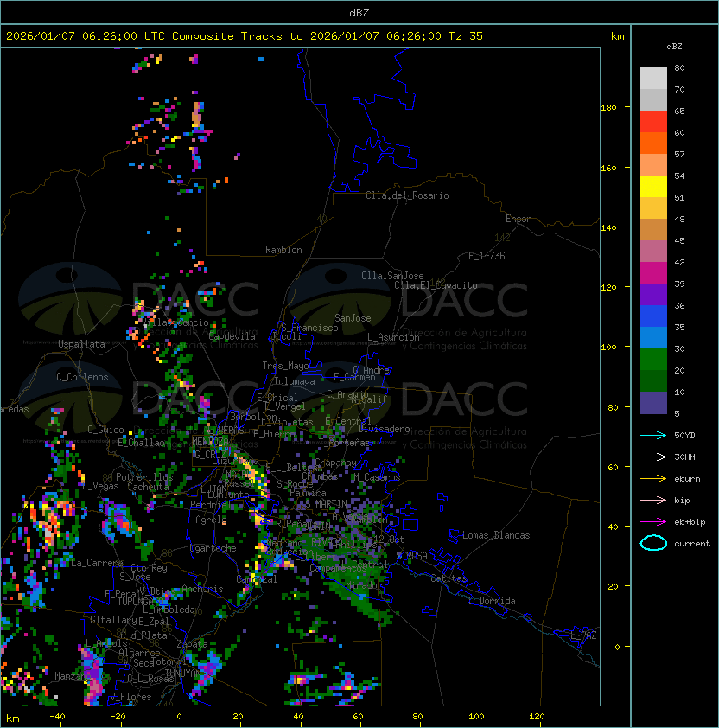Click the 'Anchoris' map label
The image size is (719, 728).
202,589
